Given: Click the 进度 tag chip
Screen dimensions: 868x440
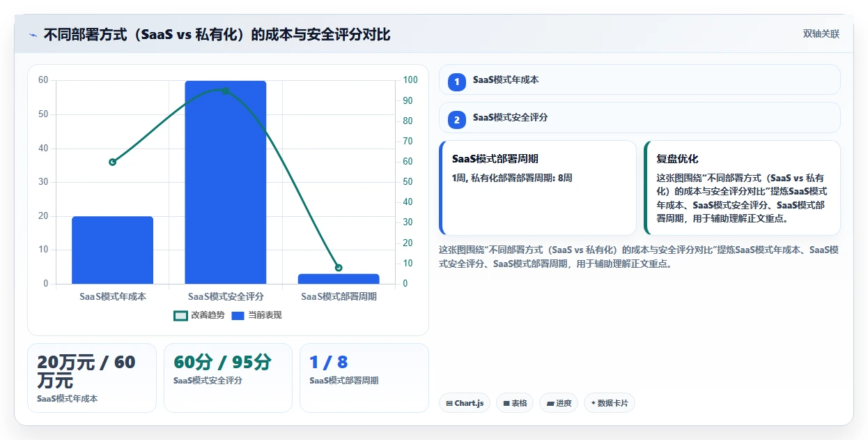Looking at the screenshot, I should pos(559,403).
